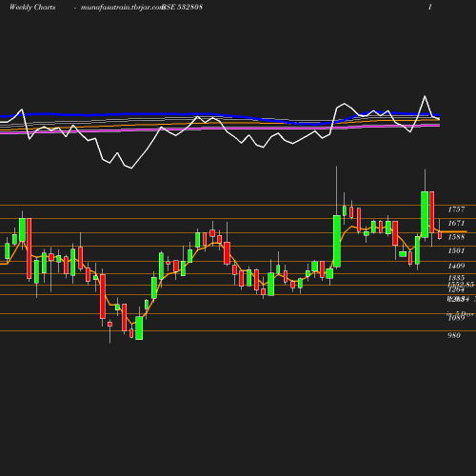Screen dimensions: 476x476
Task: Click the 980 price level label
Action: click(x=454, y=335)
